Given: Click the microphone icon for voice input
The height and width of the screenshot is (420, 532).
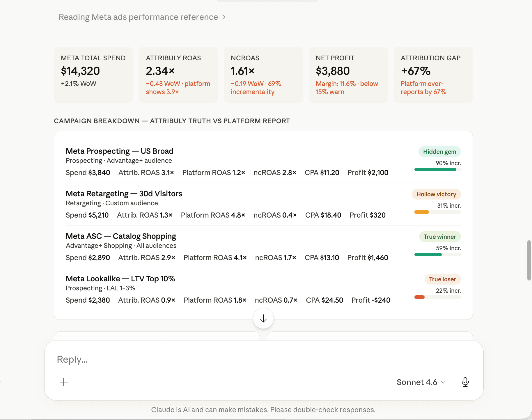Looking at the screenshot, I should (465, 382).
